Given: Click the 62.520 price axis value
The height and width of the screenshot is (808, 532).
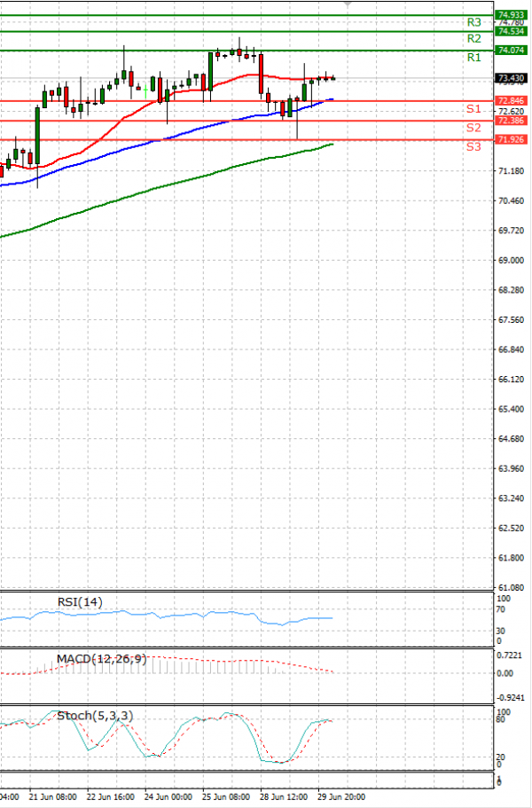Looking at the screenshot, I should 512,529.
